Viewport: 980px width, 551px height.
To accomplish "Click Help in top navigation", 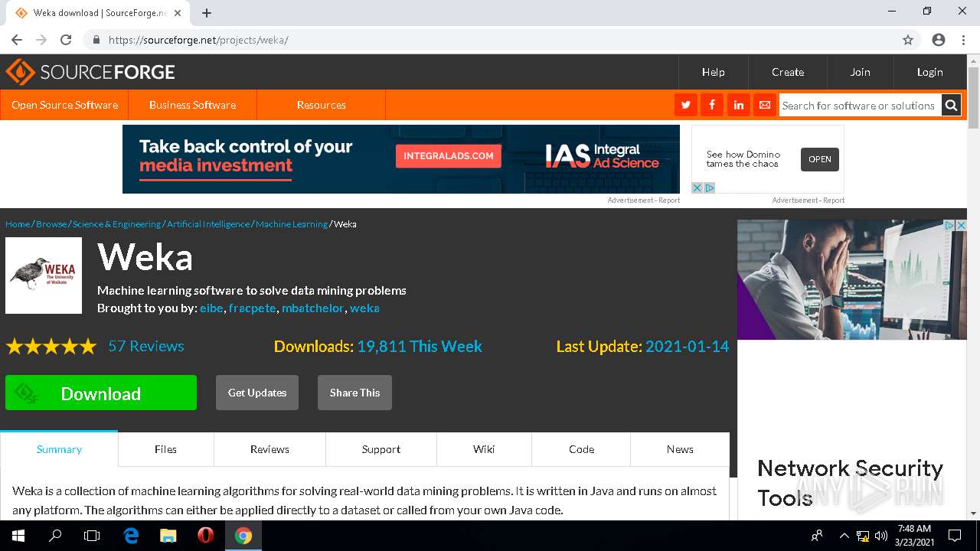I will (713, 72).
